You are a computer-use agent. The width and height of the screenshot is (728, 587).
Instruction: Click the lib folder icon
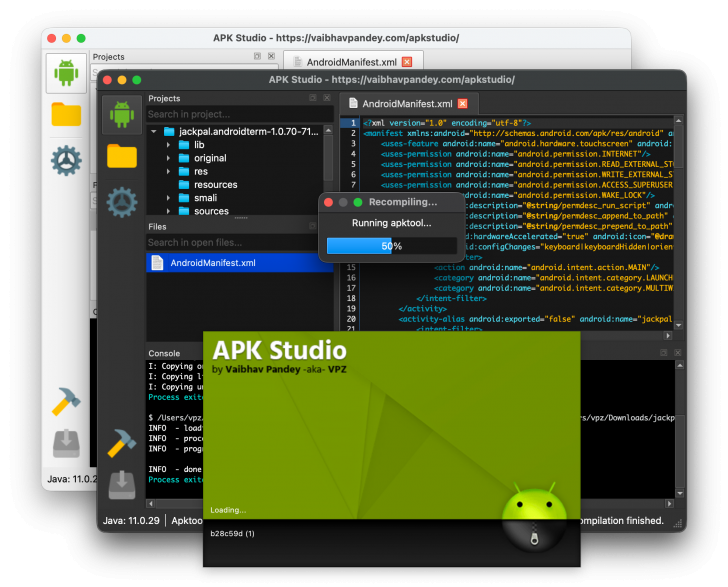[x=184, y=145]
